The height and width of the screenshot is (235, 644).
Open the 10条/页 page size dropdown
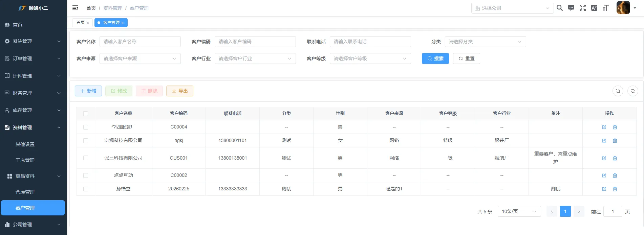519,211
